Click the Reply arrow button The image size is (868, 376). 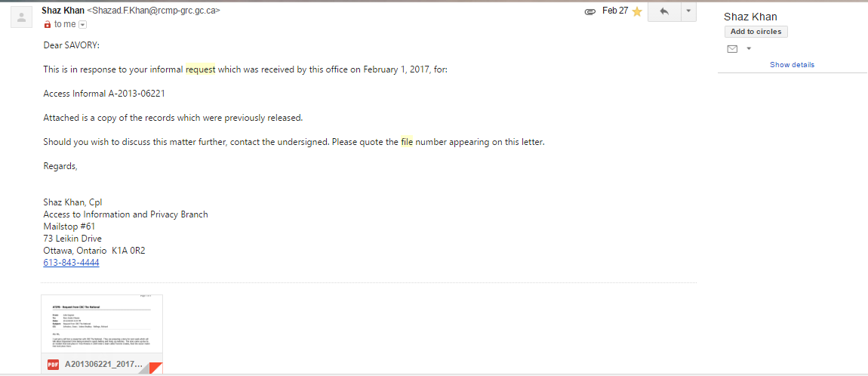[x=664, y=12]
